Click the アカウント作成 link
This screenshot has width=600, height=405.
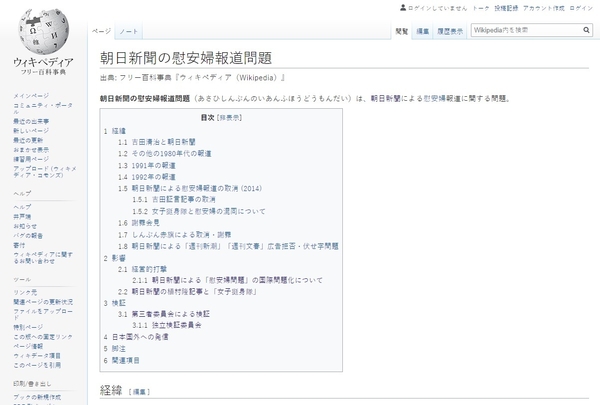[544, 8]
